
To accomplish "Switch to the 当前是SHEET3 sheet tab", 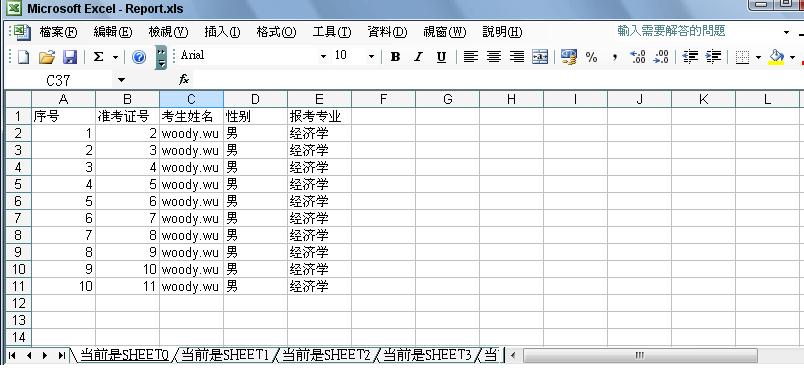I will click(427, 355).
